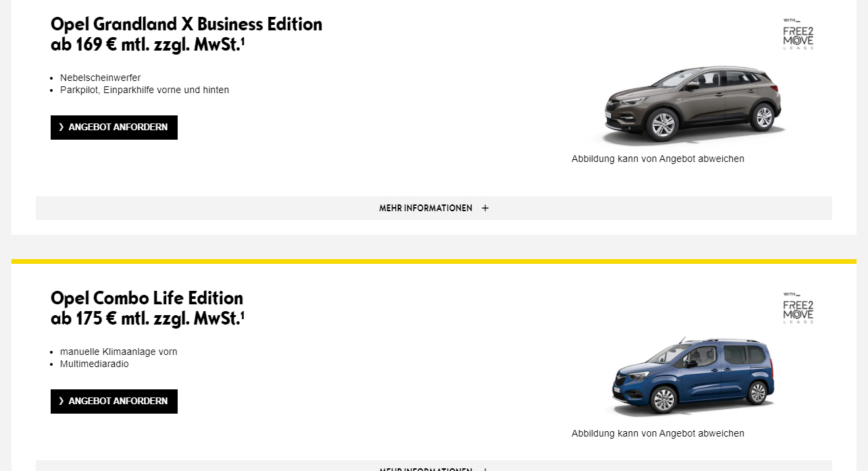868x471 pixels.
Task: View the Opel Grandland X car image
Action: (692, 105)
